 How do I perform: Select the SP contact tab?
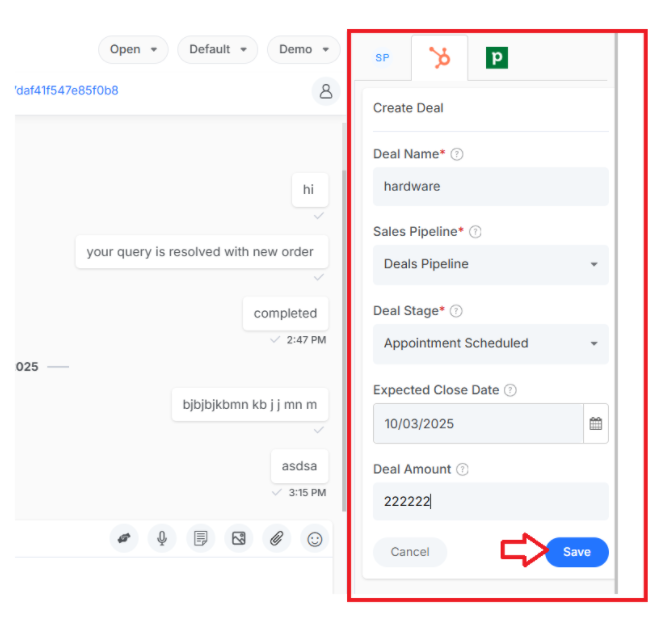pos(382,58)
